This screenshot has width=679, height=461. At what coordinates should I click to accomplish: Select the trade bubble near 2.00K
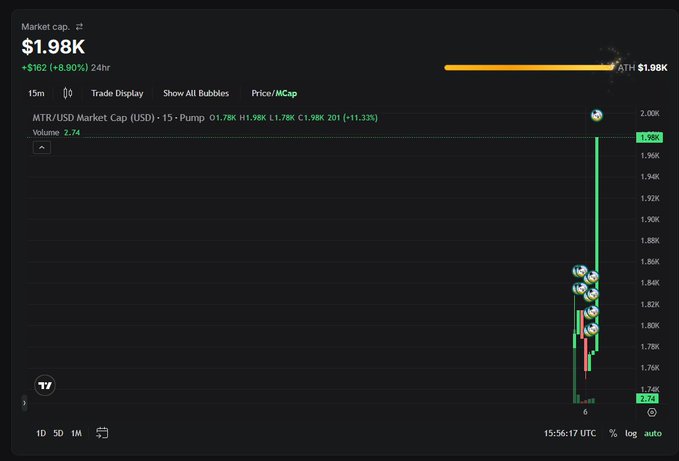597,115
